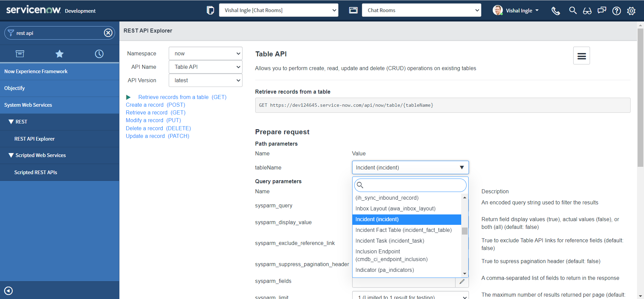Viewport: 644px width, 299px height.
Task: Select Create a record (POST)
Action: (155, 105)
